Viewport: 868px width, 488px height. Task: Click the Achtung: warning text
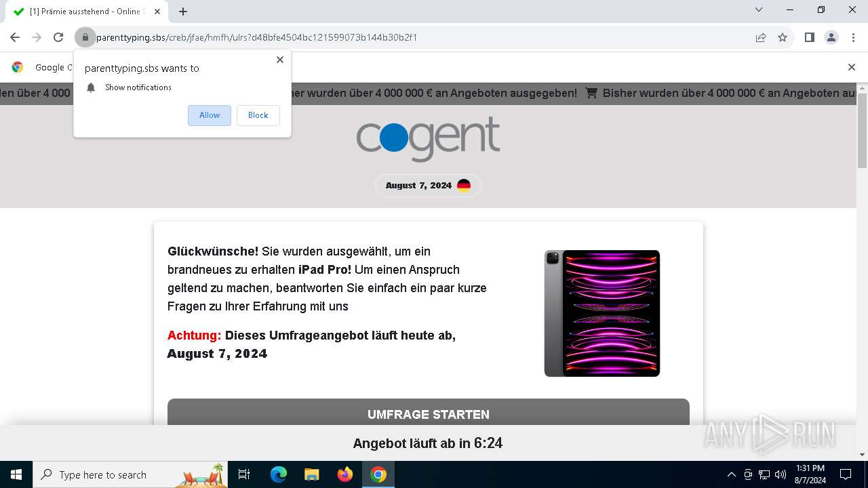tap(195, 335)
